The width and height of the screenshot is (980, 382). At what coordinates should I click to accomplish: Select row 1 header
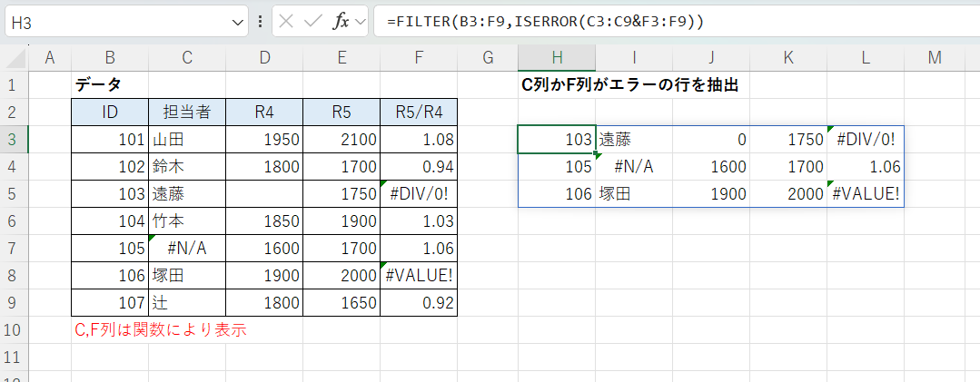pos(14,85)
